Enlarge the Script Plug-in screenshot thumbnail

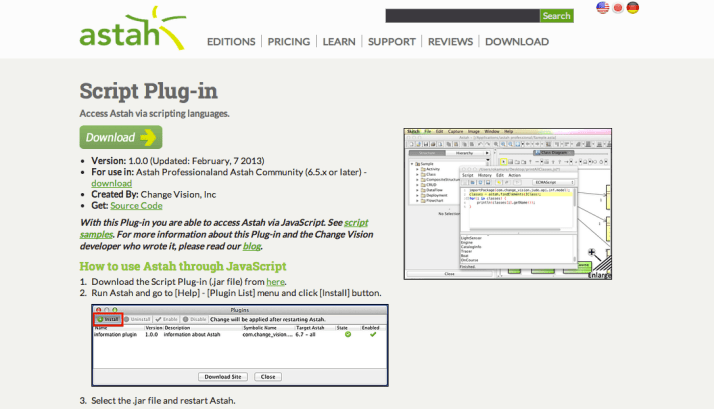coord(508,204)
